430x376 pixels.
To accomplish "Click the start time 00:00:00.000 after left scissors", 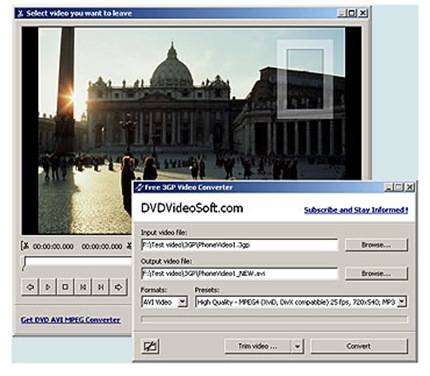I will 53,247.
